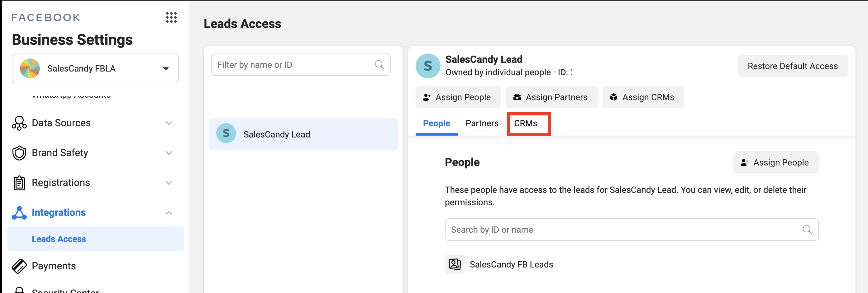868x293 pixels.
Task: Expand the Registrations section
Action: (169, 183)
